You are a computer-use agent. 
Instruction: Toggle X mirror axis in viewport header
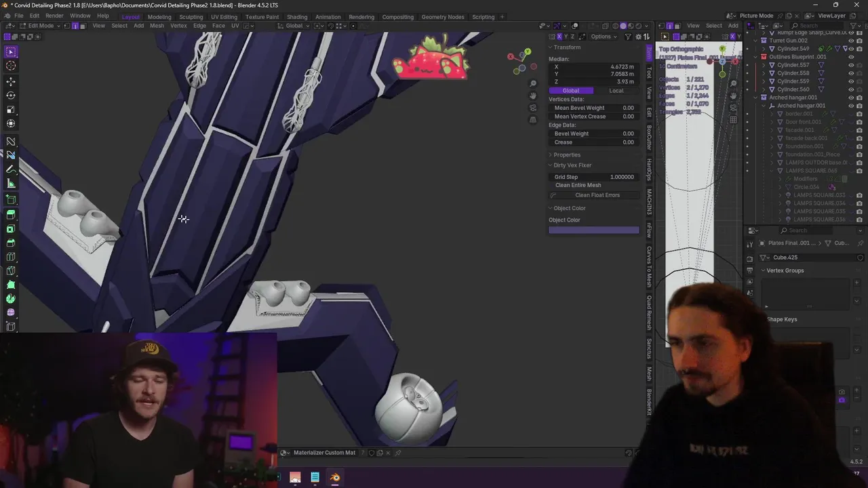point(559,37)
